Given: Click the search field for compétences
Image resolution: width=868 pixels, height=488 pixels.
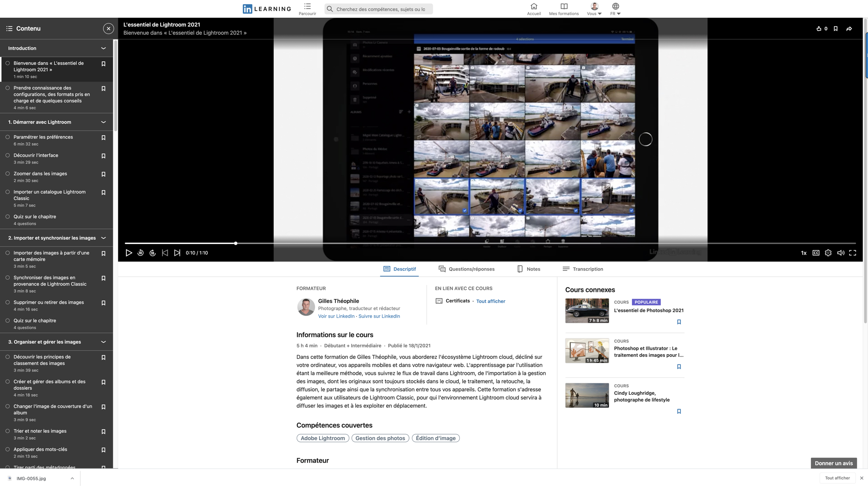Looking at the screenshot, I should coord(378,9).
